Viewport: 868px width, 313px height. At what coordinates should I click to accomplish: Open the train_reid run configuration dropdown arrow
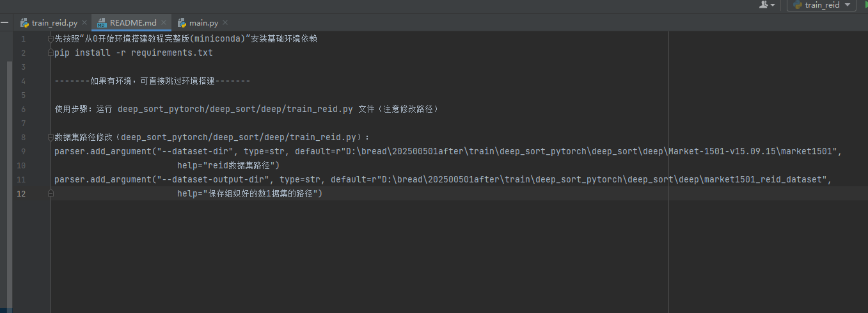pos(848,5)
